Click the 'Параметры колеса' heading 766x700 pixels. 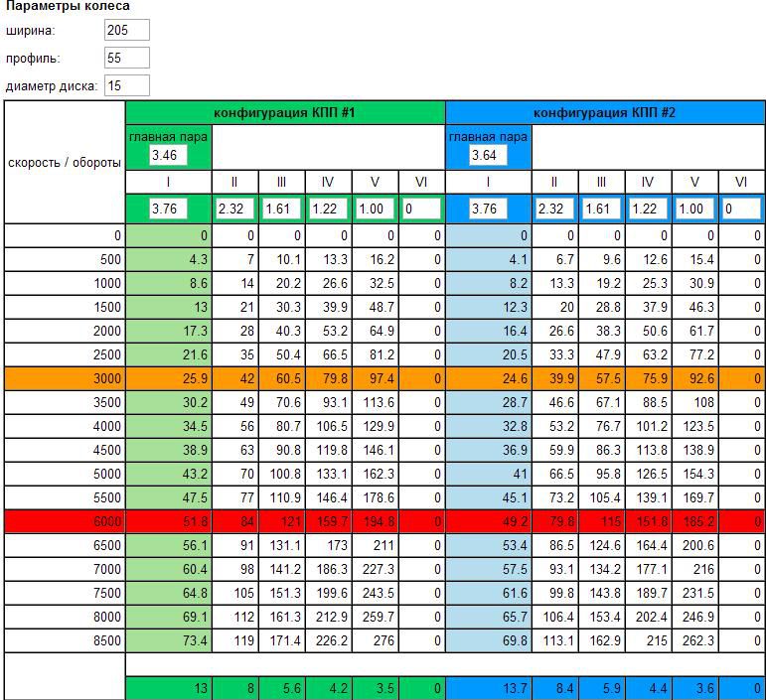coord(68,6)
